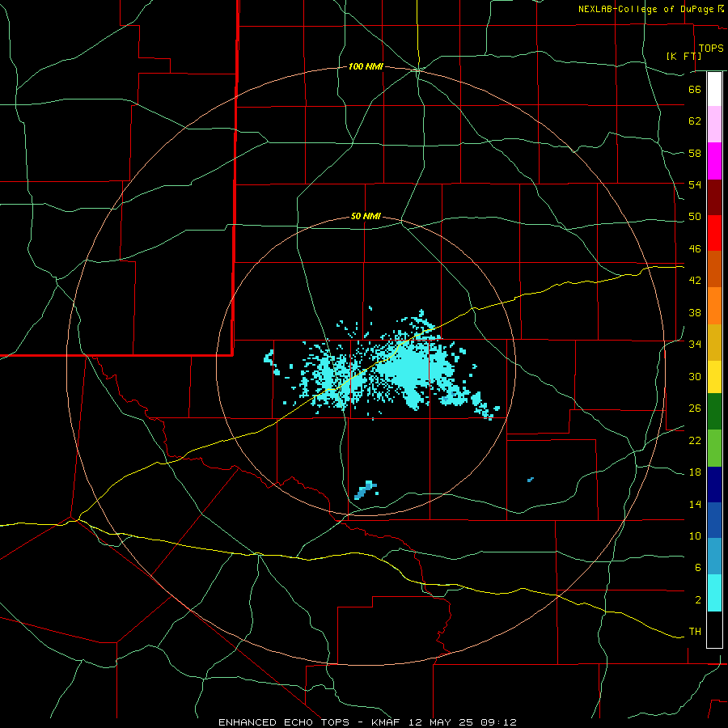728x728 pixels.
Task: Click the legend value "54"
Action: click(x=695, y=184)
